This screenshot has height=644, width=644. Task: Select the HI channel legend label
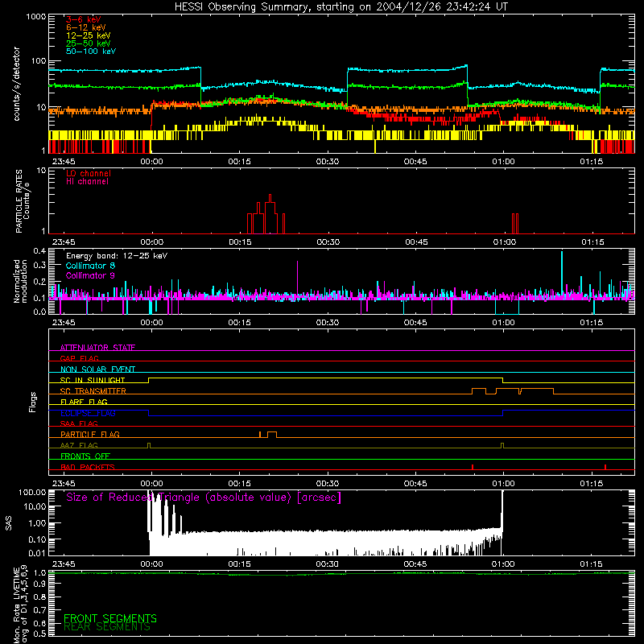point(87,182)
